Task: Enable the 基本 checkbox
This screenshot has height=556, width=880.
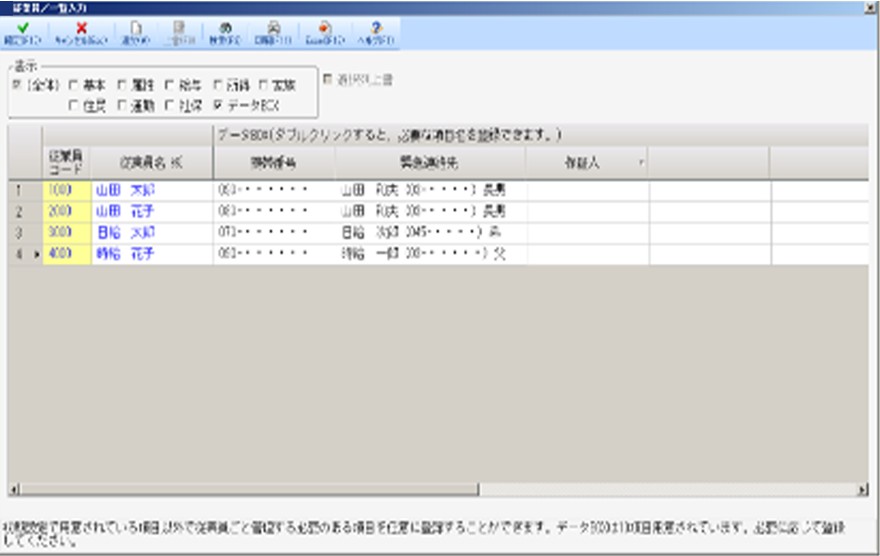Action: (74, 85)
